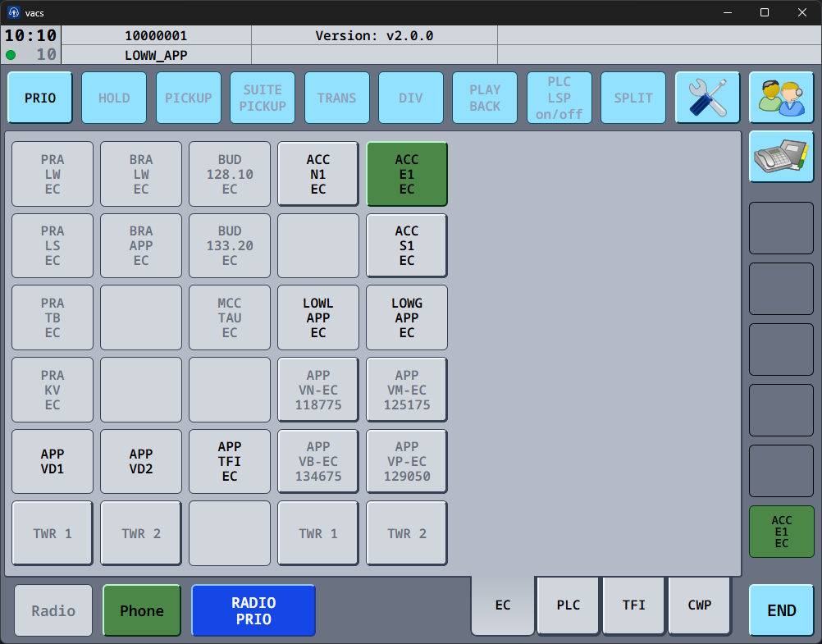Select the CWP tab
The height and width of the screenshot is (644, 822).
[700, 605]
